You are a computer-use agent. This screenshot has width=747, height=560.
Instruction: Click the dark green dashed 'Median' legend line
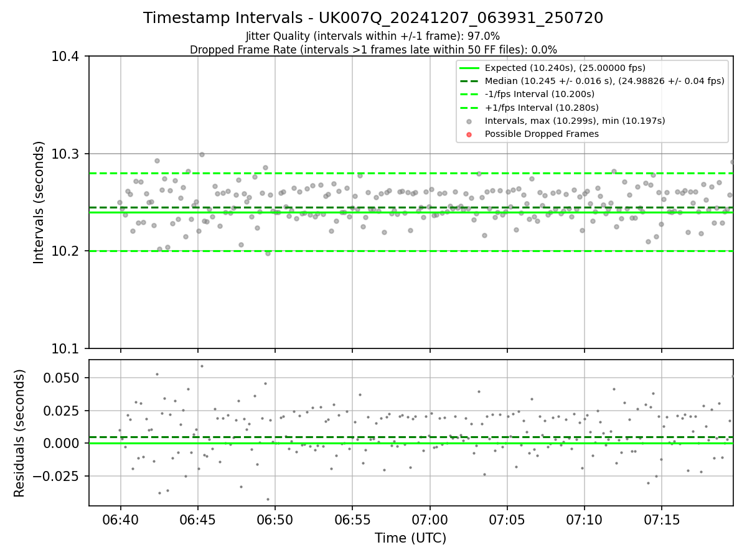tap(469, 82)
